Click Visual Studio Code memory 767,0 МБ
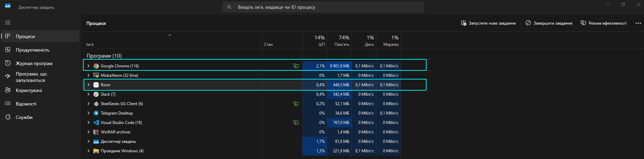The height and width of the screenshot is (159, 644). coord(341,123)
